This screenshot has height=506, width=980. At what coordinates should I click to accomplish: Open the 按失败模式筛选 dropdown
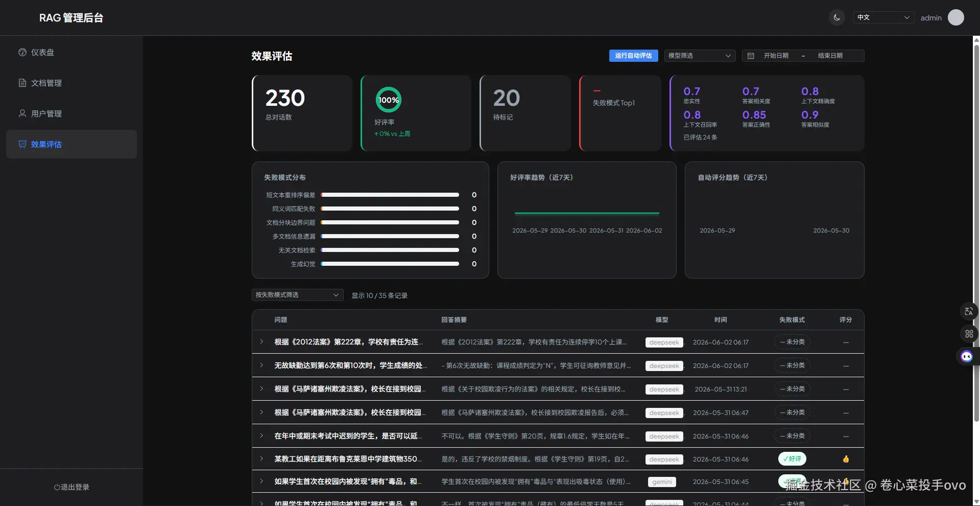[297, 295]
